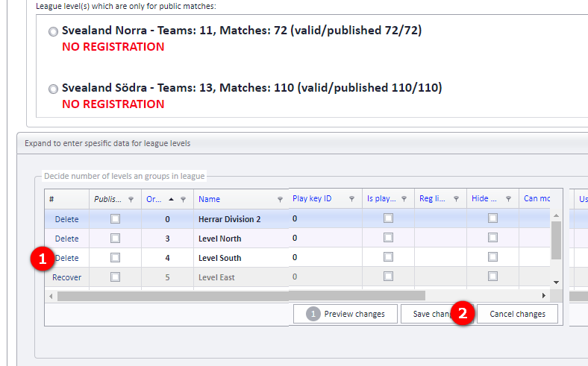The height and width of the screenshot is (366, 588).
Task: Click the Publis... column header
Action: coord(107,199)
